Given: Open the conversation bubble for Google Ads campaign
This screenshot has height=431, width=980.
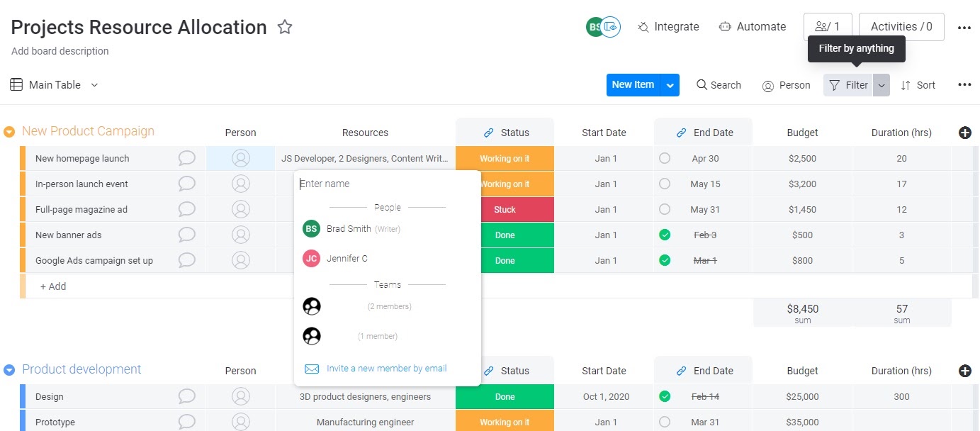Looking at the screenshot, I should tap(187, 261).
